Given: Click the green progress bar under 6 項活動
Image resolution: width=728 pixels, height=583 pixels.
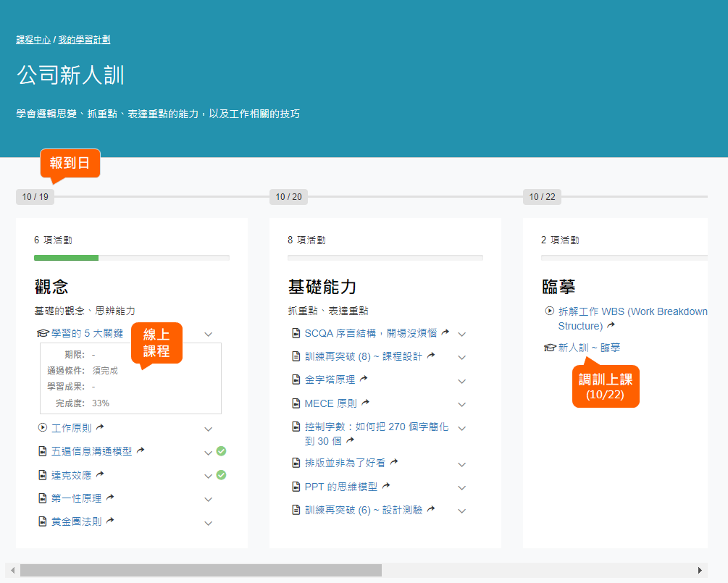Looking at the screenshot, I should pos(66,257).
